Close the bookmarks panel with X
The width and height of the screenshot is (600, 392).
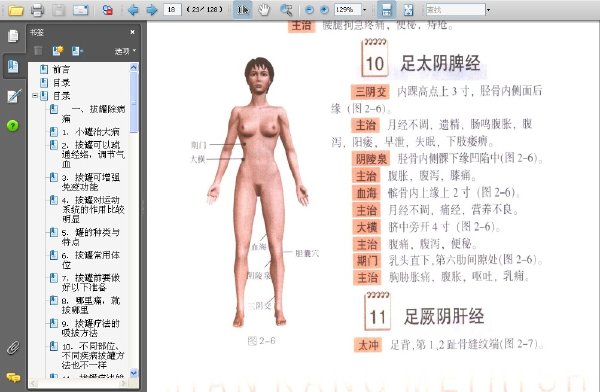click(132, 32)
